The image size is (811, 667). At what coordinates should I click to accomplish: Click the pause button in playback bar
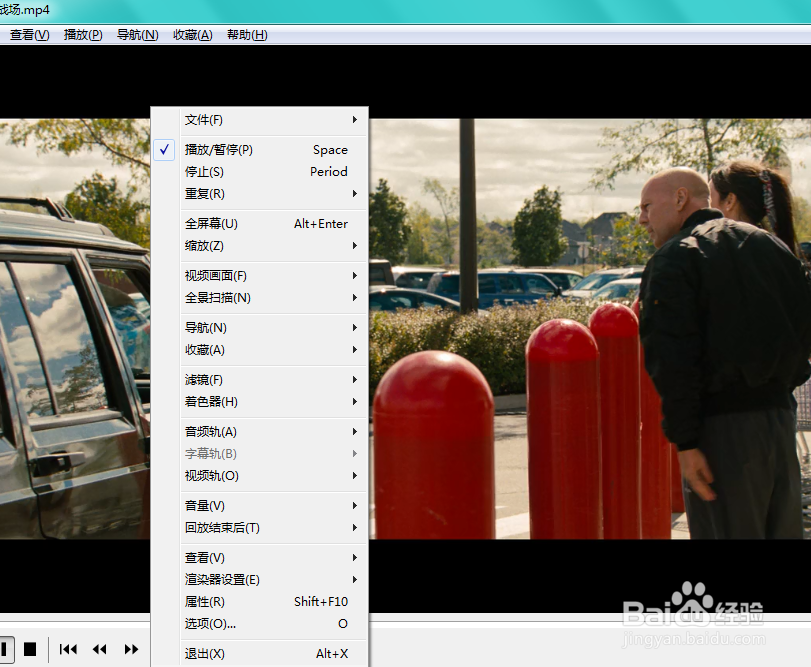(x=4, y=649)
